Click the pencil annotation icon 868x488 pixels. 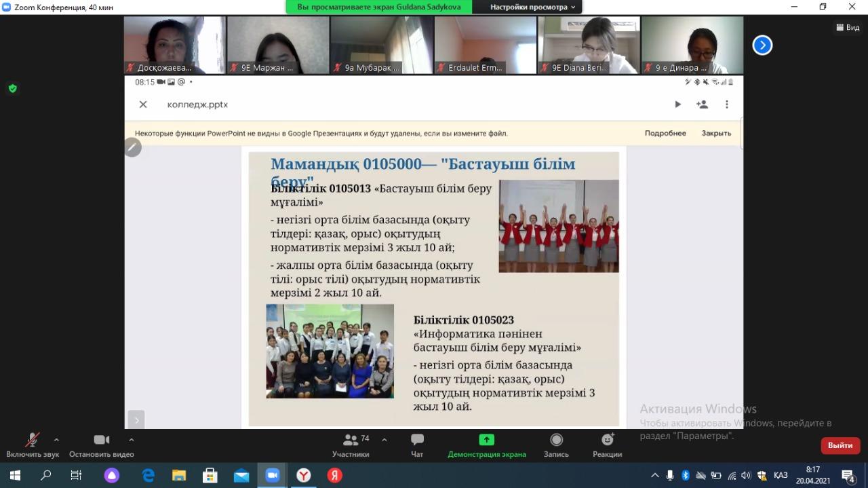(132, 147)
